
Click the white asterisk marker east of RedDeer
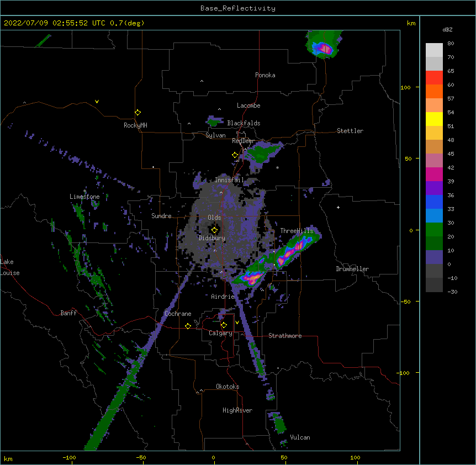(x=277, y=167)
